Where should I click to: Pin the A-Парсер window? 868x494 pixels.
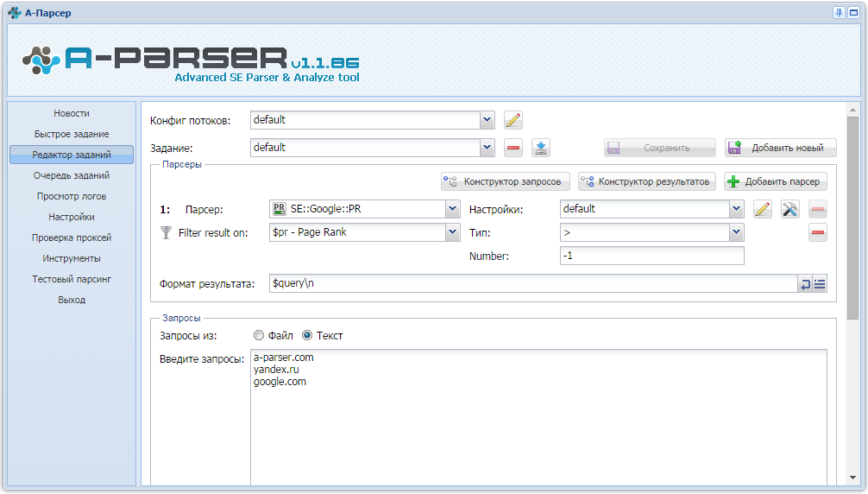(x=840, y=13)
